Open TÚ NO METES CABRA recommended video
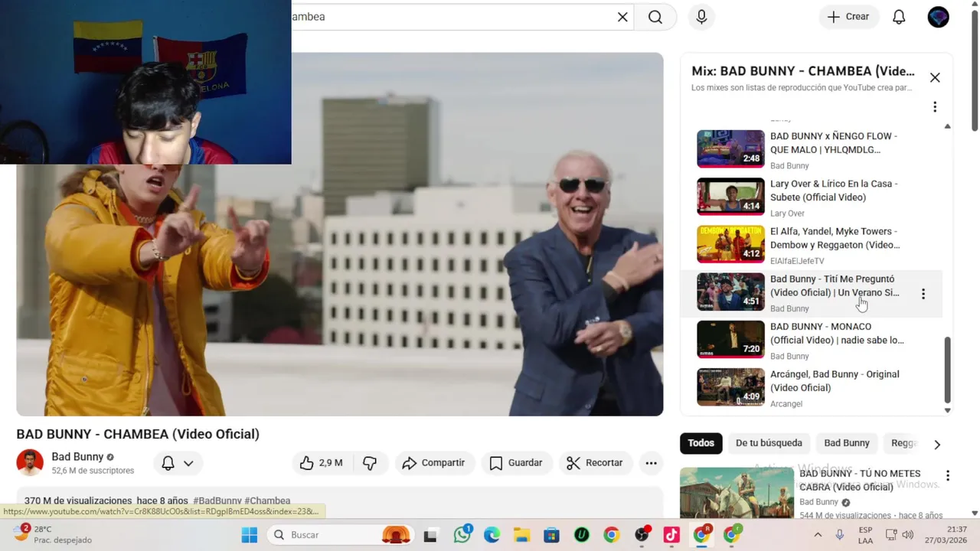The height and width of the screenshot is (551, 980). (810, 494)
